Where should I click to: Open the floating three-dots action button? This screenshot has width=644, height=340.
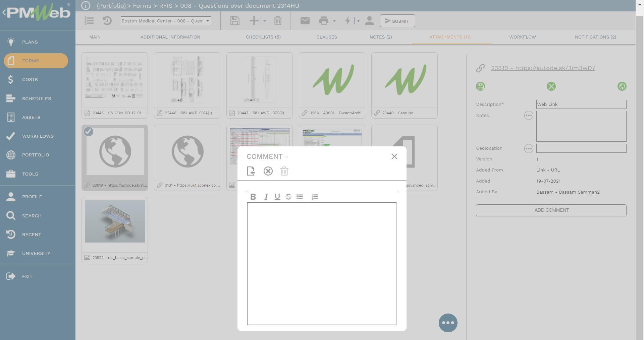(448, 323)
